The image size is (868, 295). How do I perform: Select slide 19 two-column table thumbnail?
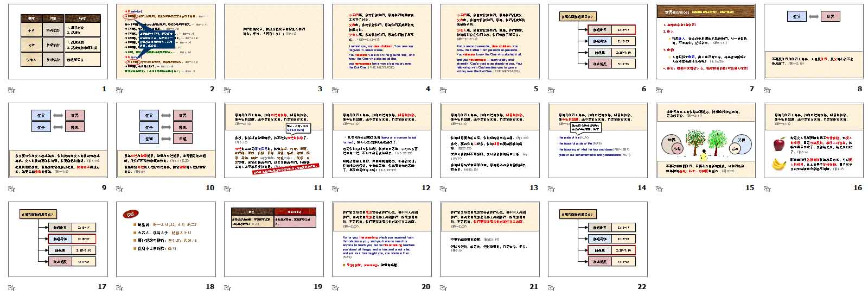tap(274, 239)
